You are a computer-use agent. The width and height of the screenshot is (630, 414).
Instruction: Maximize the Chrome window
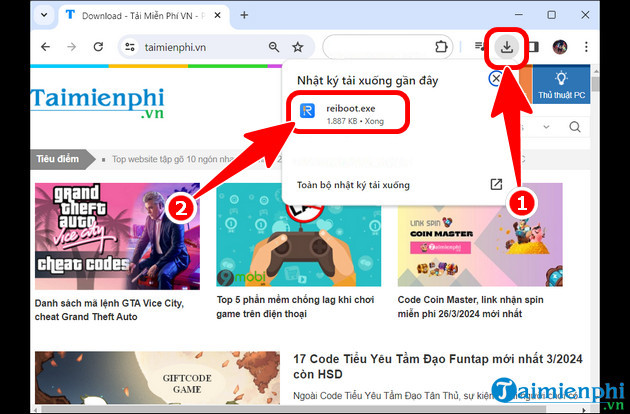pos(552,15)
